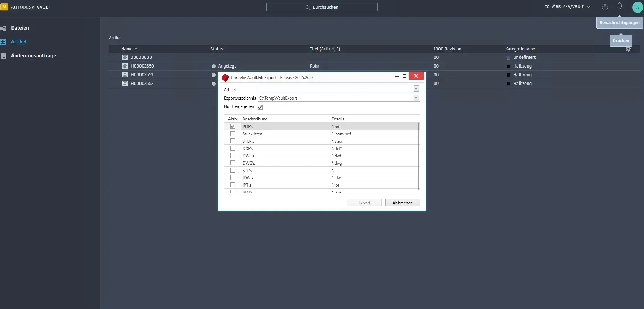
Task: Open the notifications bell icon
Action: (x=620, y=6)
